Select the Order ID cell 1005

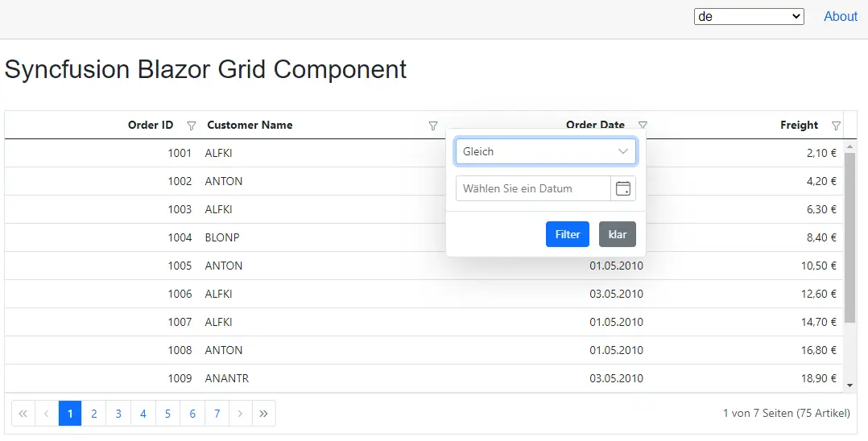pos(180,266)
